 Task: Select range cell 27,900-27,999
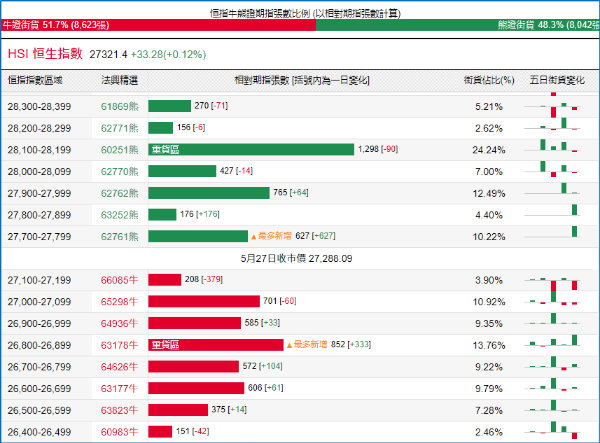click(39, 193)
